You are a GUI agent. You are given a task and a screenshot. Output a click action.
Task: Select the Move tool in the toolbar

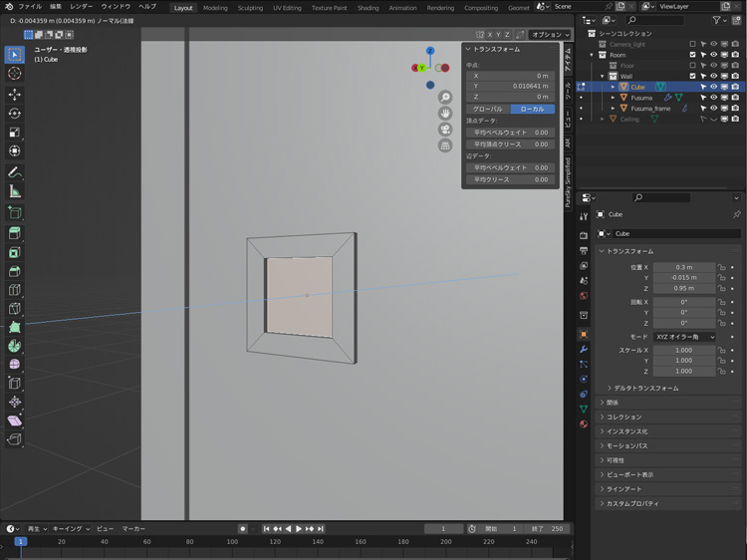pos(15,95)
